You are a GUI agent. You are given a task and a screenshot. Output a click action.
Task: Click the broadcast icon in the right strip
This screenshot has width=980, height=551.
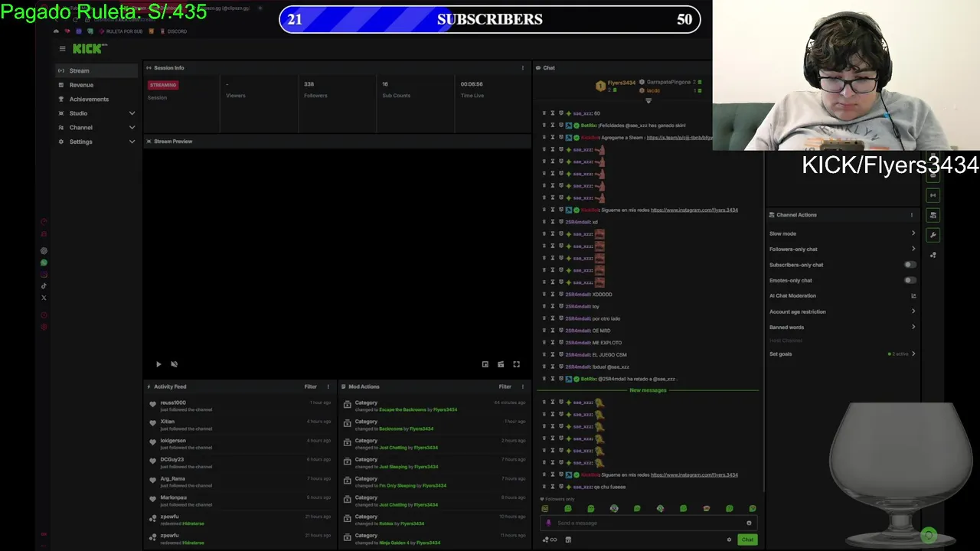click(933, 195)
